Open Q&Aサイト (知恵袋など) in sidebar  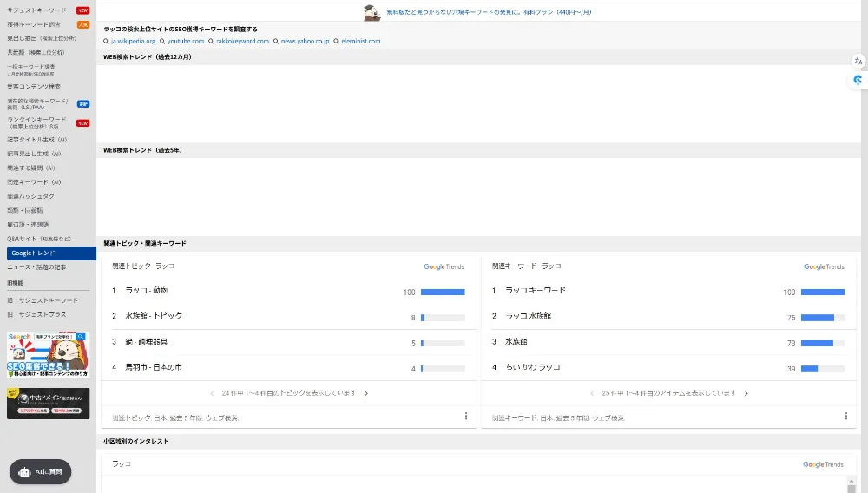(39, 239)
